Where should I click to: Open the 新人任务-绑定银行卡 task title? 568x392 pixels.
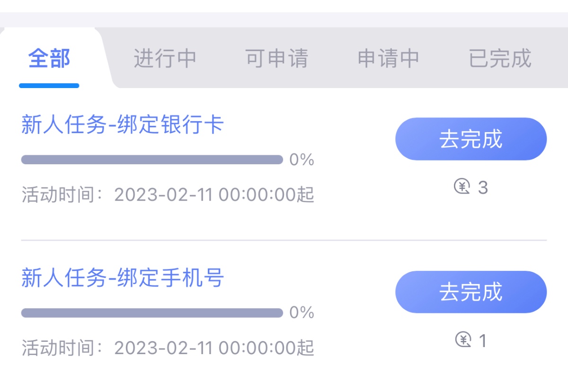pyautogui.click(x=123, y=125)
